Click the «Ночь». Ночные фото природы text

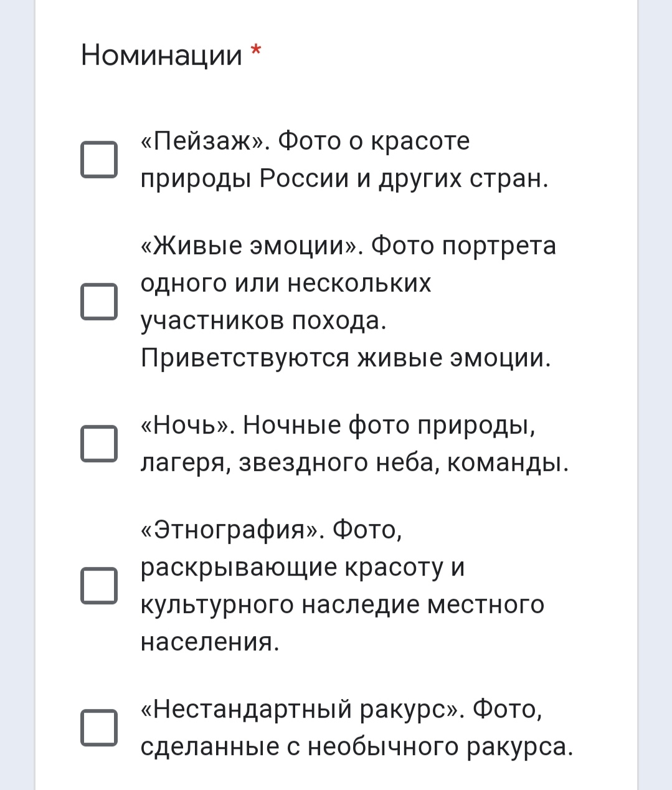(x=338, y=426)
